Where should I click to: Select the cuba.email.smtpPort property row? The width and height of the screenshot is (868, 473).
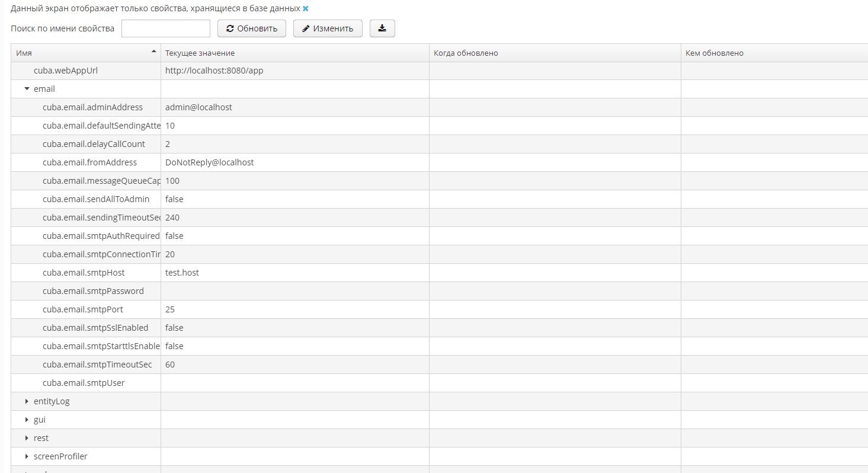(83, 309)
